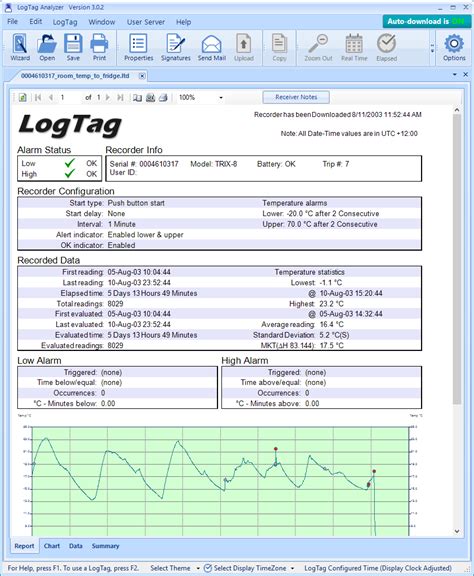474x576 pixels.
Task: Open the User Server menu
Action: [x=146, y=22]
